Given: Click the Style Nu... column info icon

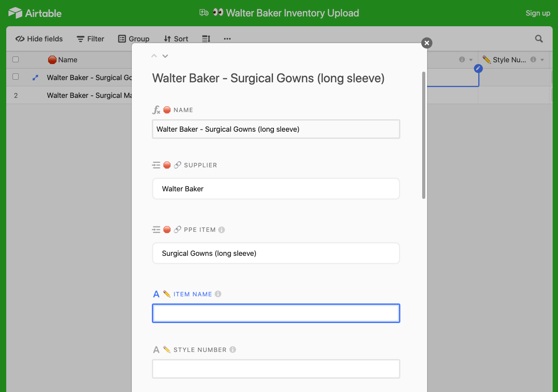Looking at the screenshot, I should (x=533, y=60).
